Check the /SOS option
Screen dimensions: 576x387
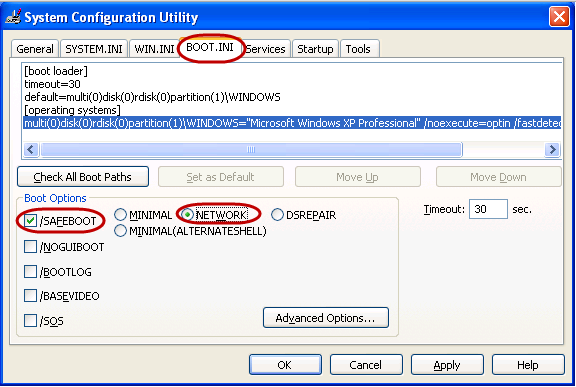pyautogui.click(x=30, y=321)
